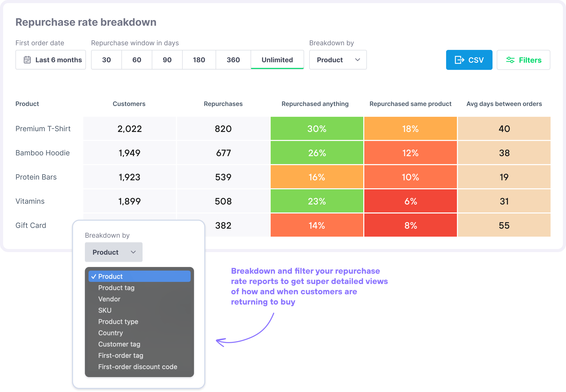The height and width of the screenshot is (392, 566).
Task: Select the 30 day repurchase window
Action: pyautogui.click(x=106, y=60)
